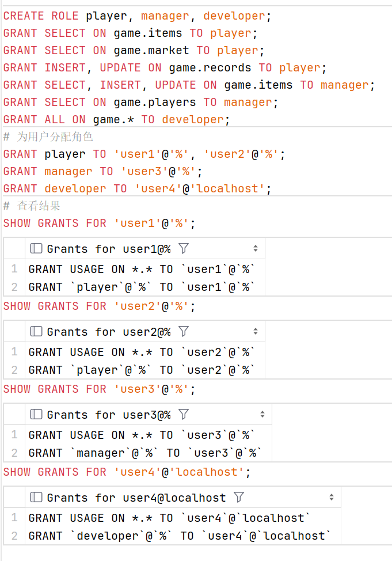The width and height of the screenshot is (392, 561).
Task: Place cursor in GRANT manager TO 'user3'@'%' line
Action: coord(103,172)
